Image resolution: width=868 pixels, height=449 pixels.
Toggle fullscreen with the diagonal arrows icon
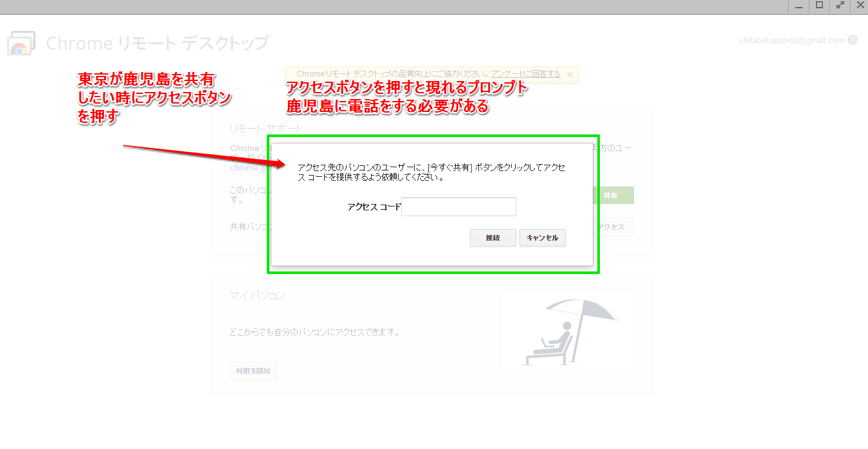click(x=840, y=6)
